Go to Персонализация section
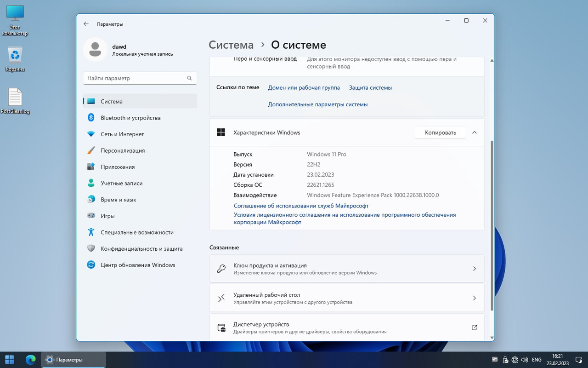 (140, 150)
